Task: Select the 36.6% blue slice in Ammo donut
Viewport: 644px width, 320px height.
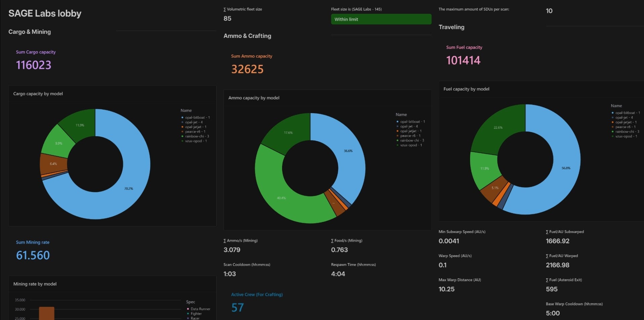Action: 348,151
